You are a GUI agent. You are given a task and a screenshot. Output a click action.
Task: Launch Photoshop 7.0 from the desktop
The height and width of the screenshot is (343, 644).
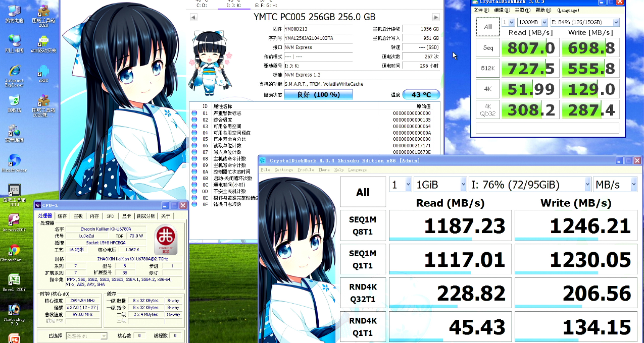15,314
